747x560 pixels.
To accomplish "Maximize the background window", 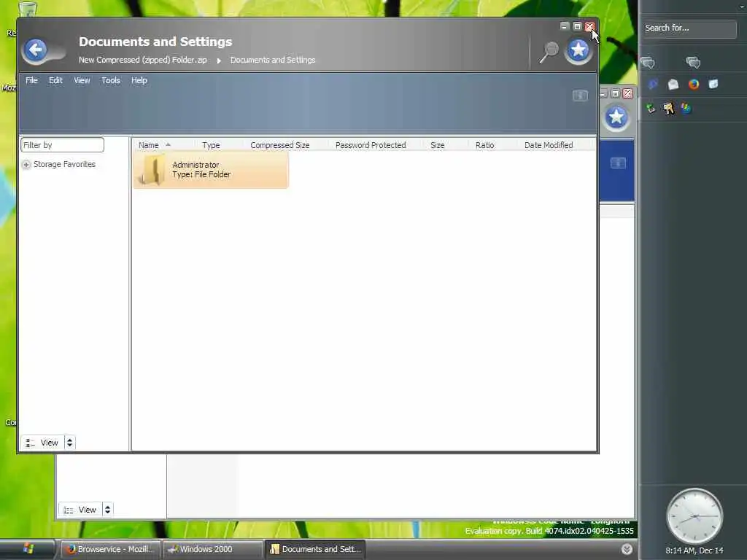I will point(616,93).
